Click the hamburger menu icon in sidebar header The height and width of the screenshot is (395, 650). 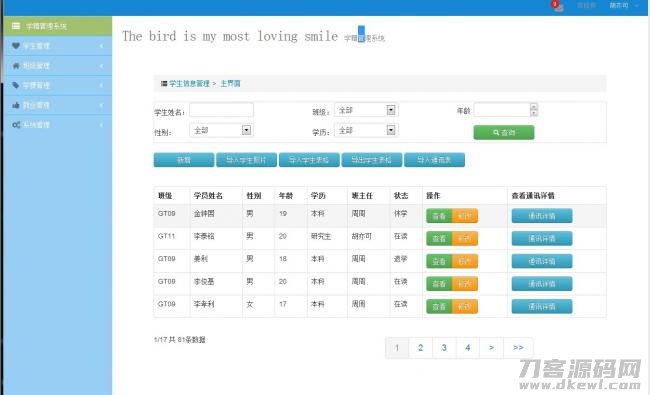(x=16, y=26)
